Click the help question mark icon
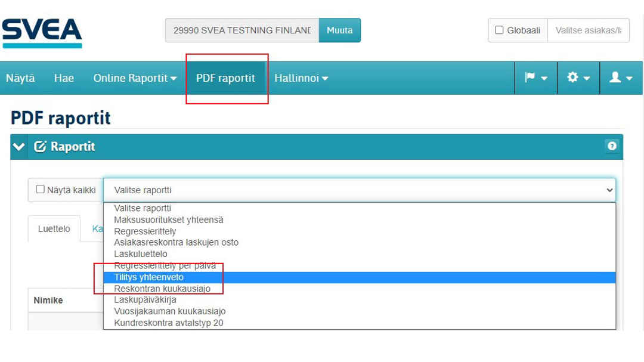Screen dimensions: 644x362 click(612, 146)
